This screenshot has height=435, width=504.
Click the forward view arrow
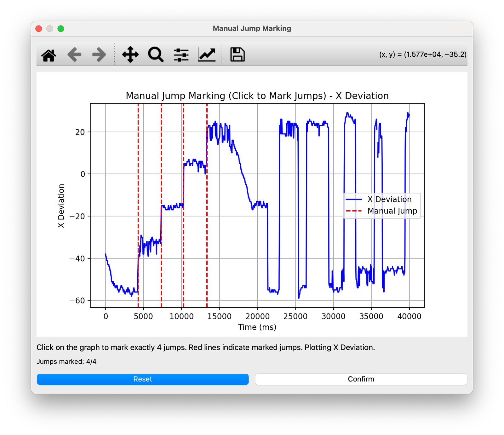click(x=99, y=55)
